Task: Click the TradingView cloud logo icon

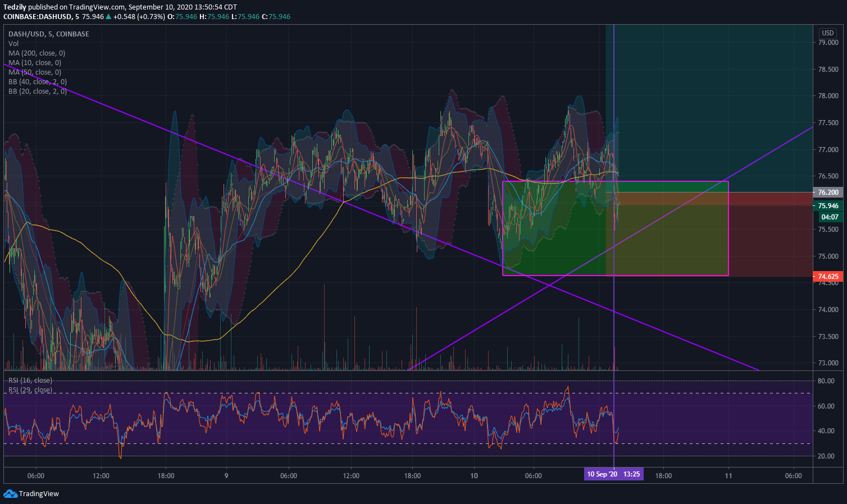Action: tap(10, 493)
